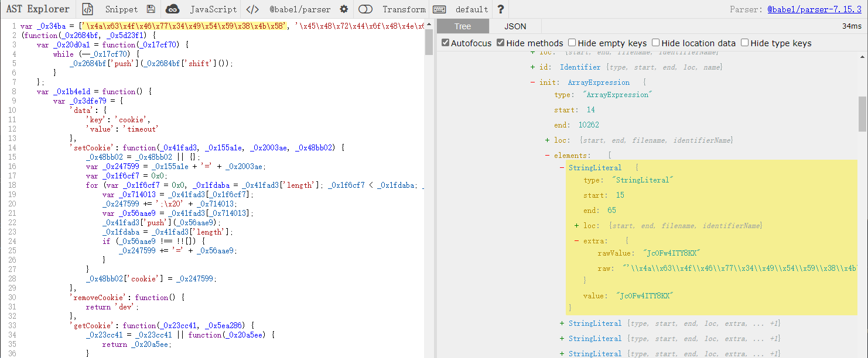This screenshot has height=358, width=868.
Task: Open the JavaScript language menu
Action: [213, 9]
